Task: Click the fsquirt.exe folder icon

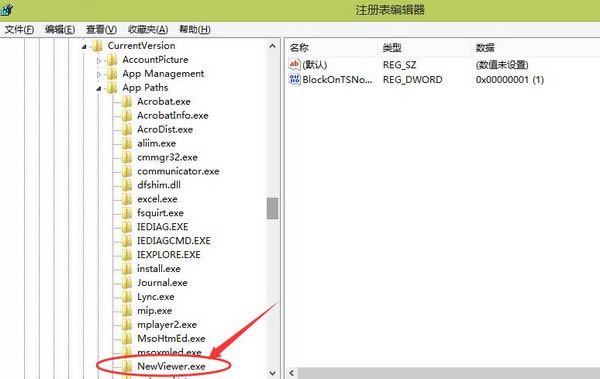Action: [127, 213]
